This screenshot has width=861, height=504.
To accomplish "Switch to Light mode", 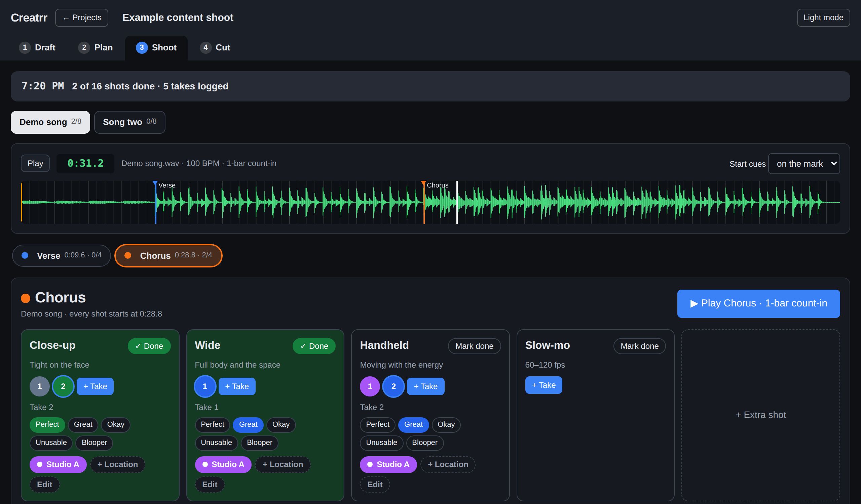I will (x=823, y=18).
